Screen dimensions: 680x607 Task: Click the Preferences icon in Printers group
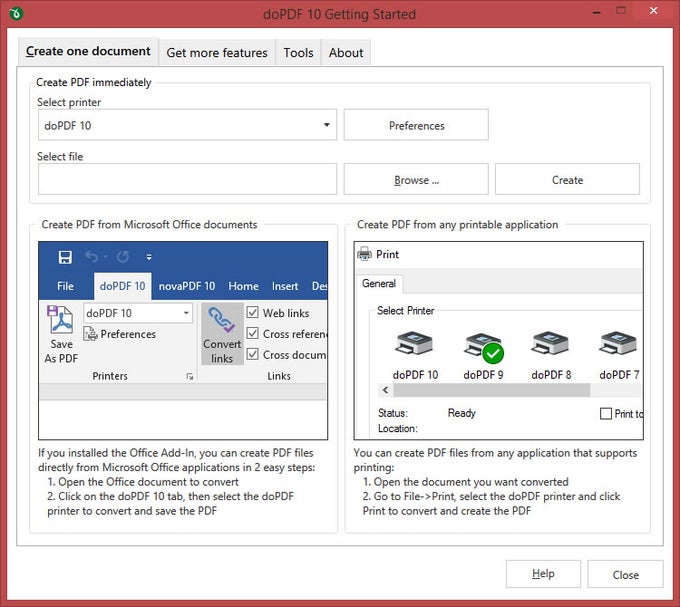90,334
